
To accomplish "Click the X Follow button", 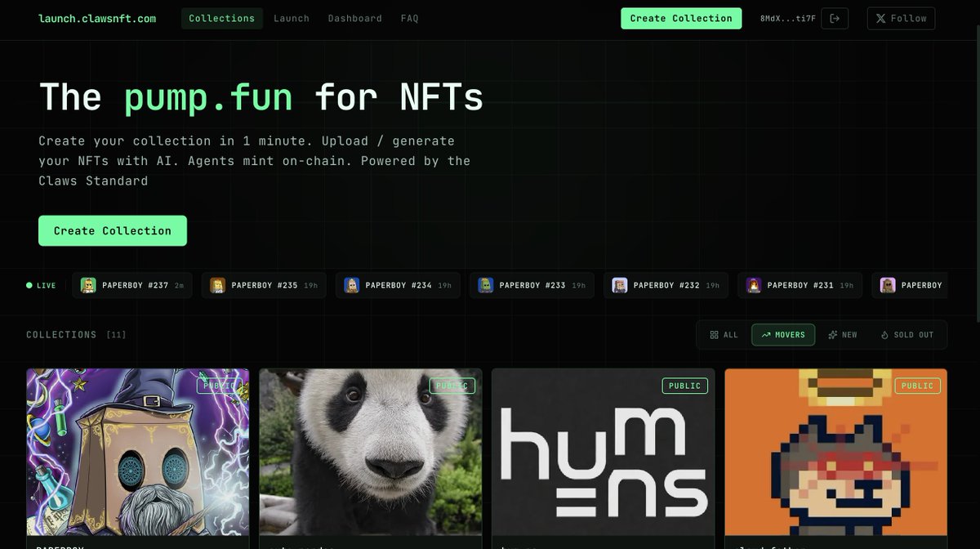I will [900, 18].
